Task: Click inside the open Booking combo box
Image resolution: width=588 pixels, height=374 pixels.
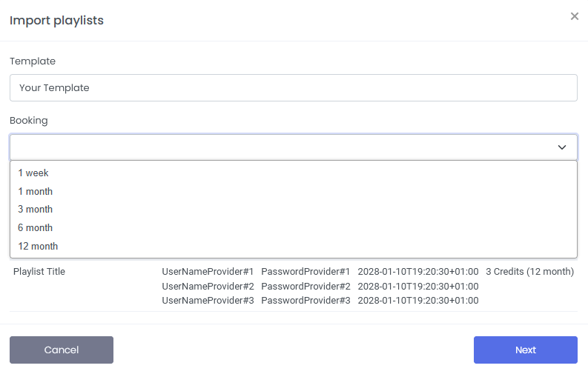Action: coord(282,147)
